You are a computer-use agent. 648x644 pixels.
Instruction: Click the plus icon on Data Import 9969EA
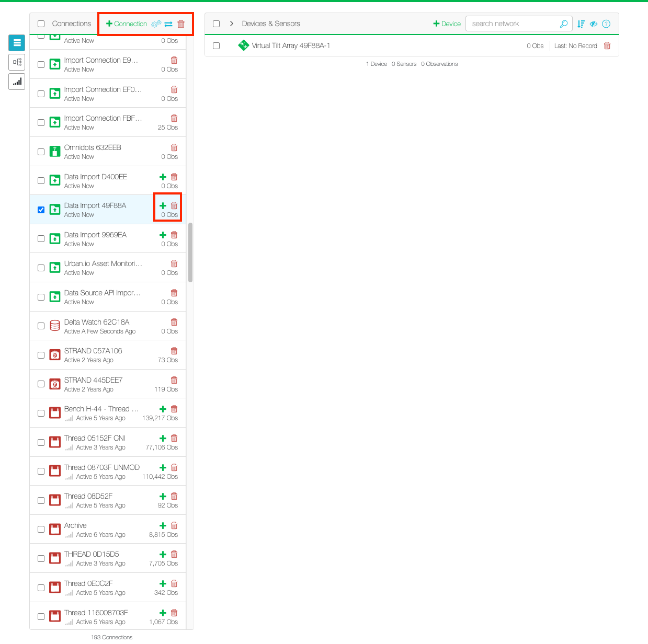[x=163, y=235]
